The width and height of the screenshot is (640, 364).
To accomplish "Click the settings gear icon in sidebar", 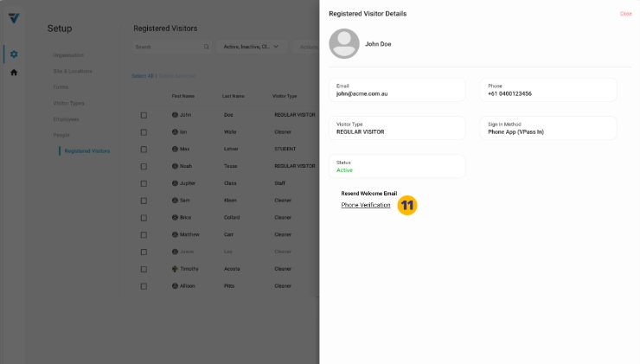I will (x=14, y=54).
